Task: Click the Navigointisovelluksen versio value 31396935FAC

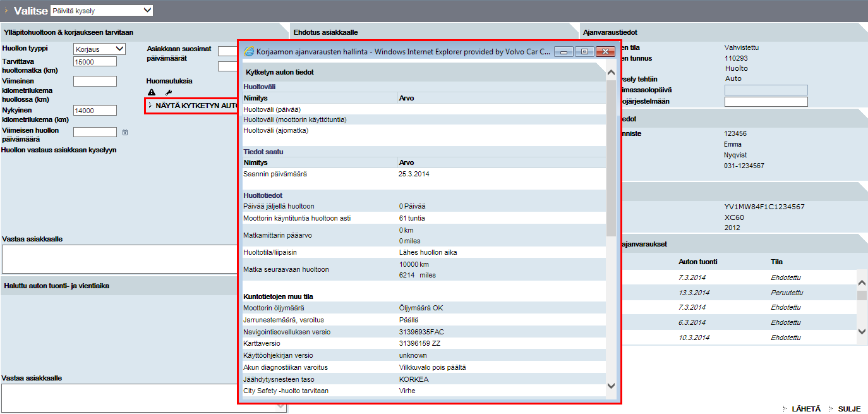Action: click(x=421, y=332)
